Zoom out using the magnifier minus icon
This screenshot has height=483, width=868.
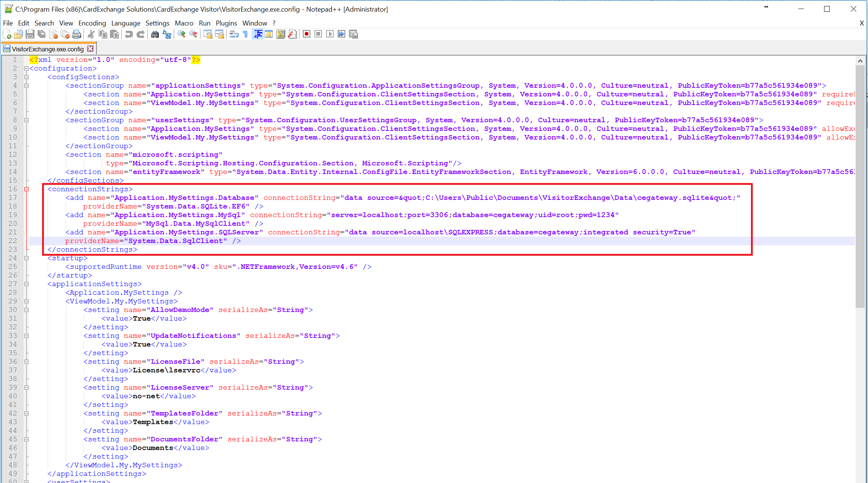(193, 34)
